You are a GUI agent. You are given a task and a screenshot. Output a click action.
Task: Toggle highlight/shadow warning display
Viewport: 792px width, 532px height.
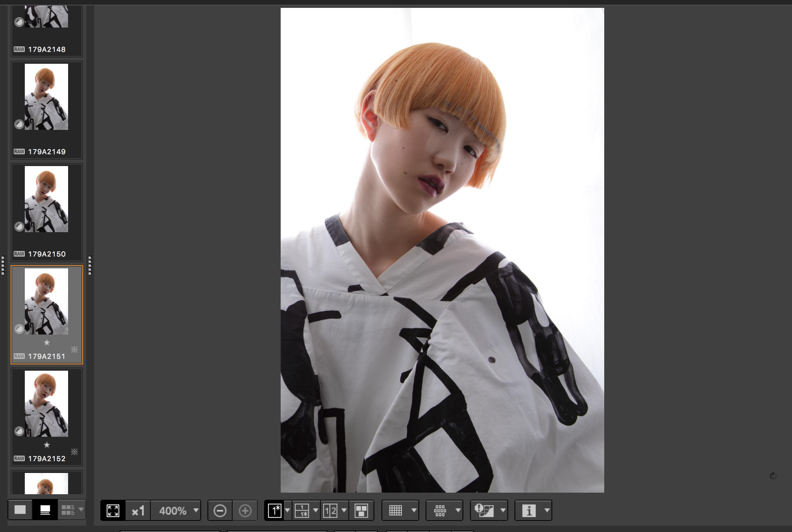click(484, 511)
